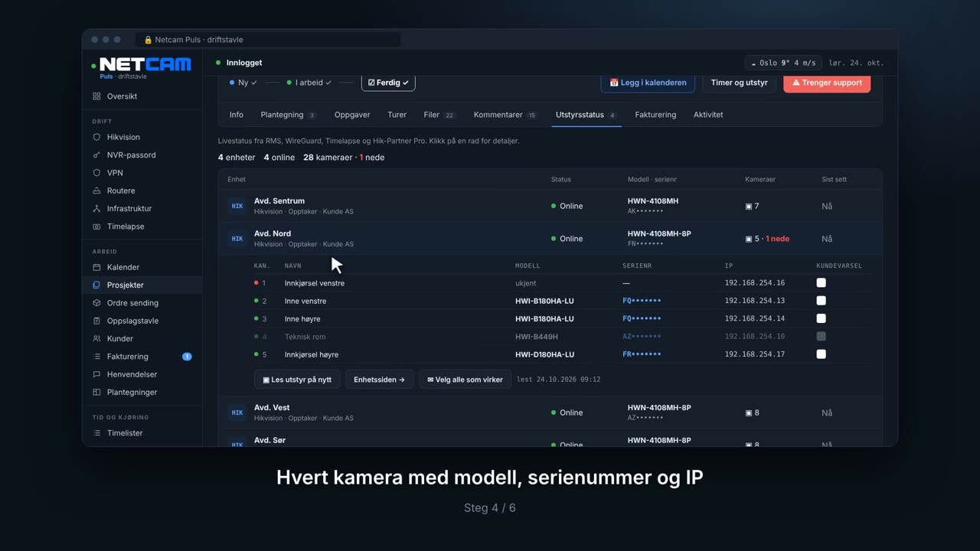
Task: Select the Ferdig status step
Action: (x=388, y=83)
